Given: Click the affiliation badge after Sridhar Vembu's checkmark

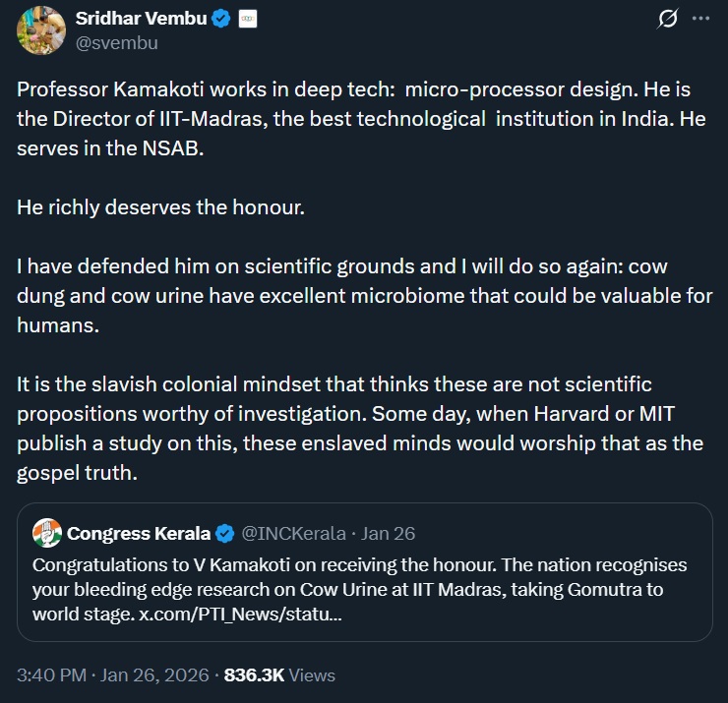Looking at the screenshot, I should 248,20.
